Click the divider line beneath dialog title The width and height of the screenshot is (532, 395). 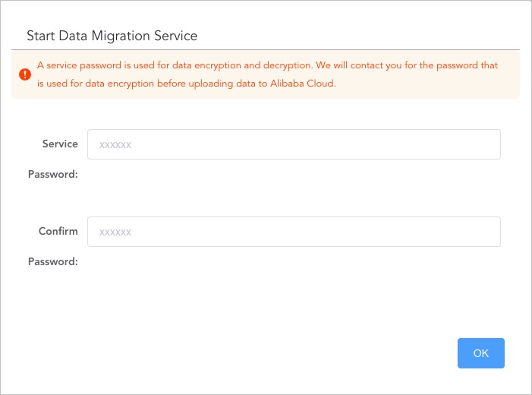[266, 50]
